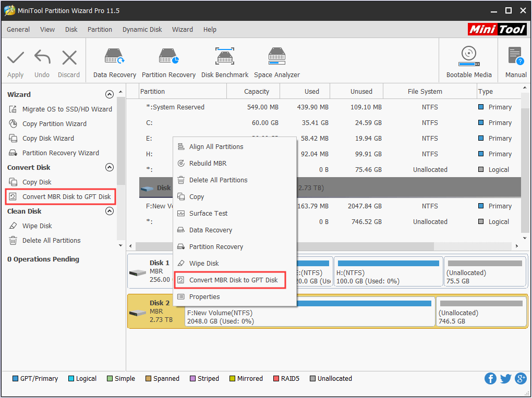Open the Help menu
The width and height of the screenshot is (532, 398).
210,30
